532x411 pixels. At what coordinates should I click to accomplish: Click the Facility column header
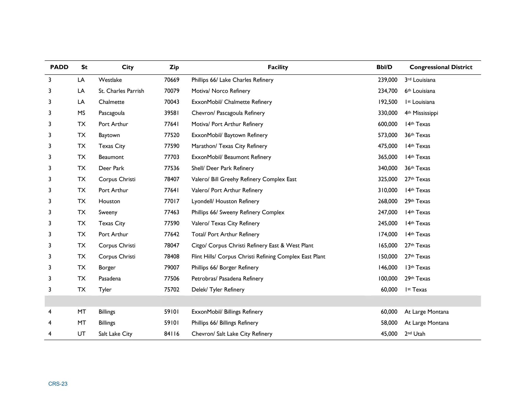[x=278, y=67]
